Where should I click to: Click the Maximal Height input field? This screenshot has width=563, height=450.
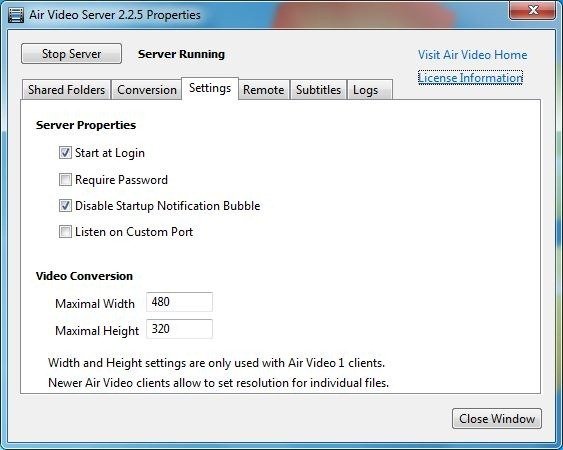tap(179, 329)
